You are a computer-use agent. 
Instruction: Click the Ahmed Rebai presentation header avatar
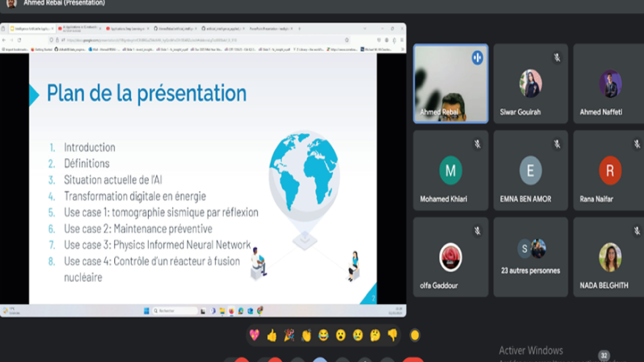point(11,4)
